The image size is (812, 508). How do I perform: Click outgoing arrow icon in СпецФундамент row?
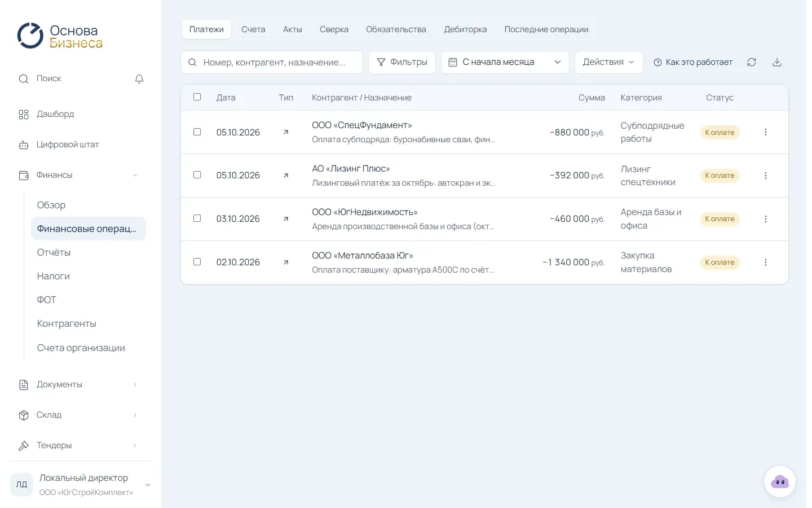286,132
